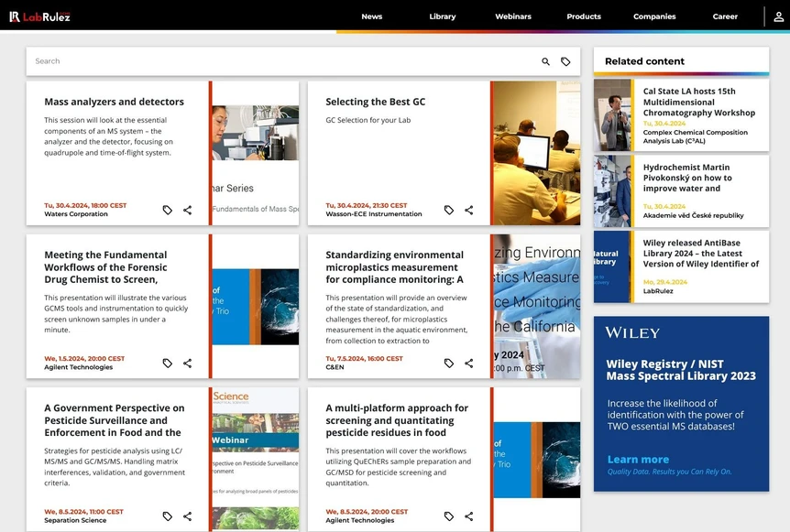Image resolution: width=790 pixels, height=532 pixels.
Task: Click Waters Corporation organizer text
Action: tap(75, 214)
